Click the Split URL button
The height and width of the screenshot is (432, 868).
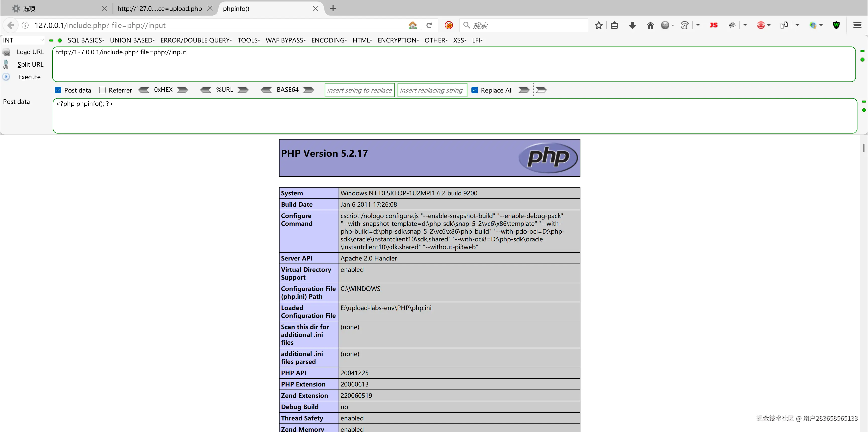[30, 64]
